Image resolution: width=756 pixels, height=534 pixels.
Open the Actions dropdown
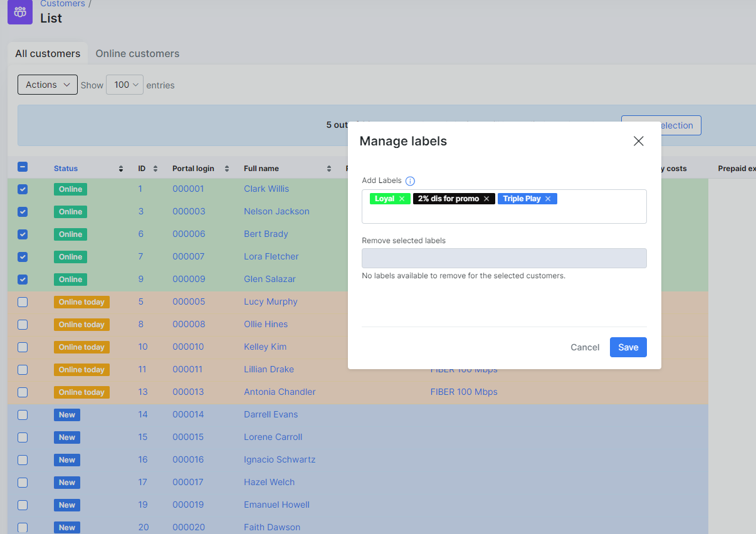coord(48,85)
